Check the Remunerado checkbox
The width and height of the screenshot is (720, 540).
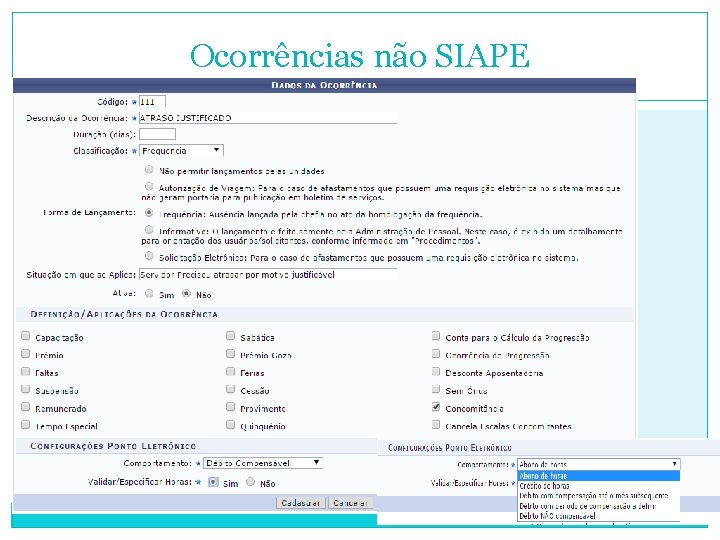point(26,407)
